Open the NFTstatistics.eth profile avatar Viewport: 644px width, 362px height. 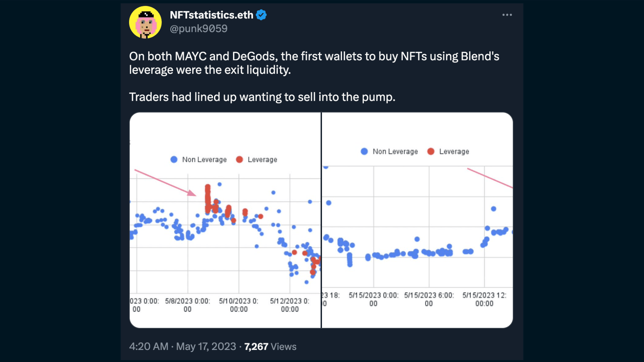coord(145,22)
